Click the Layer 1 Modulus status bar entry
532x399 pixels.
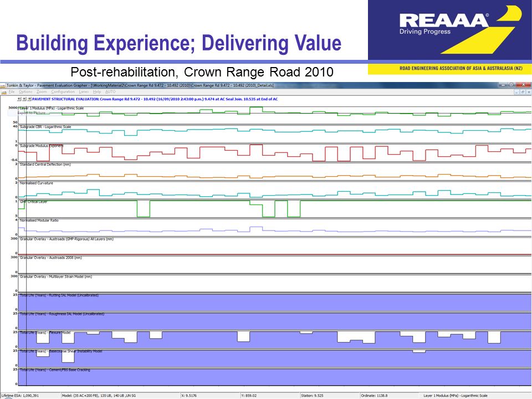coord(456,396)
